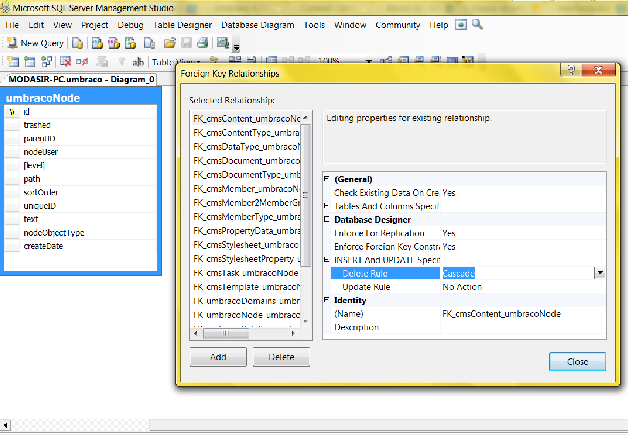Collapse the (General) property category

327,179
